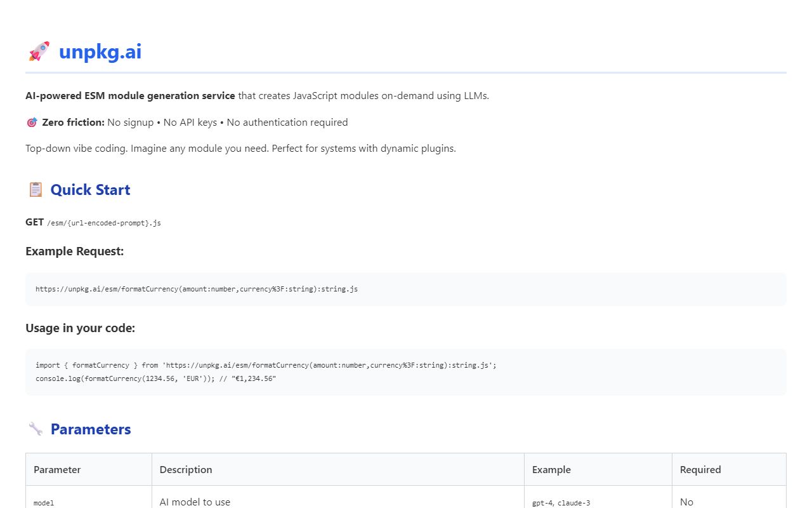
Task: Click the Example column header
Action: click(x=551, y=469)
